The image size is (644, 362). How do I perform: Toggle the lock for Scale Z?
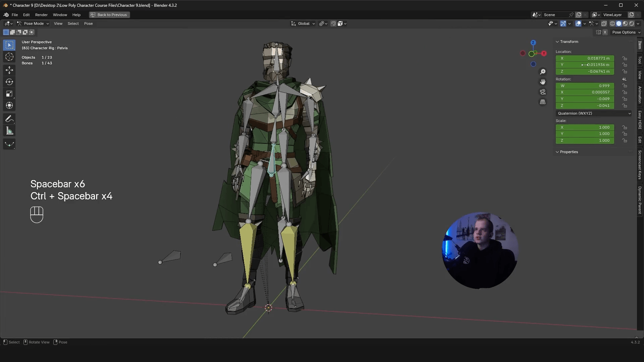[x=625, y=141]
